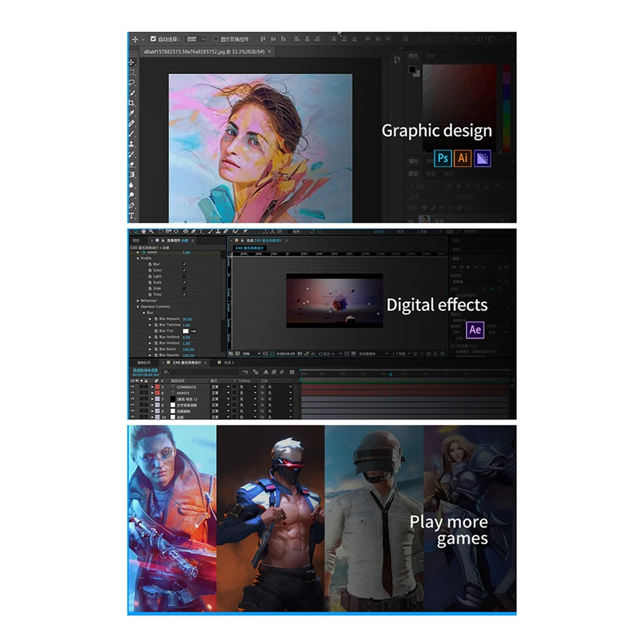The width and height of the screenshot is (644, 644).
Task: Select the Move tool in Photoshop toolbar
Action: pos(131,62)
